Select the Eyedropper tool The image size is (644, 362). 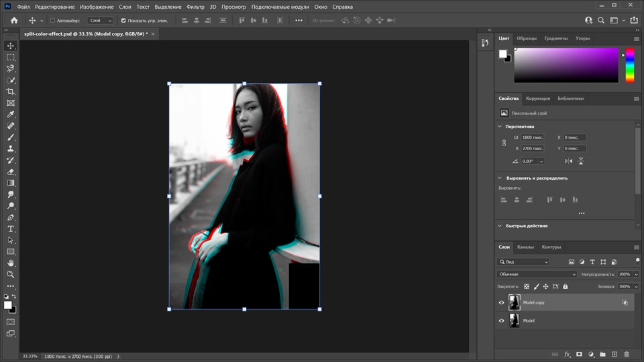[11, 115]
